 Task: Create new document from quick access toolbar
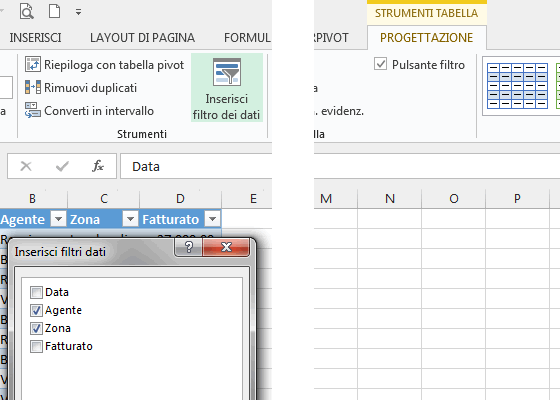coord(54,11)
